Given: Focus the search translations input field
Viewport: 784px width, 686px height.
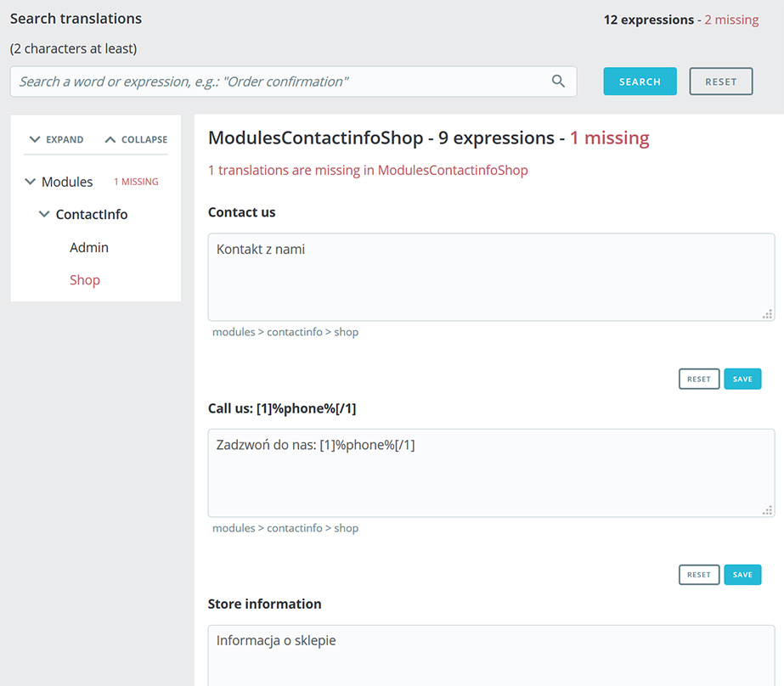Looking at the screenshot, I should click(294, 82).
